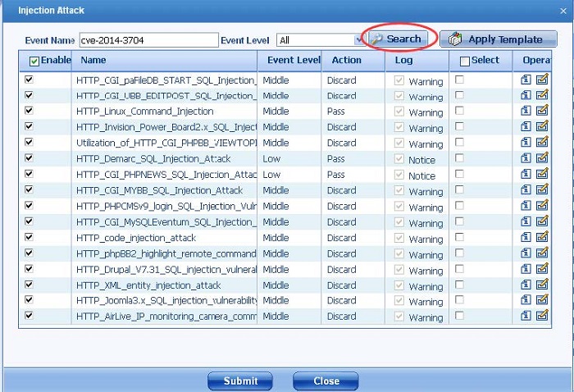The image size is (574, 392).
Task: Click Pass action of HTTP_Linux_Command_Injection
Action: [x=335, y=112]
